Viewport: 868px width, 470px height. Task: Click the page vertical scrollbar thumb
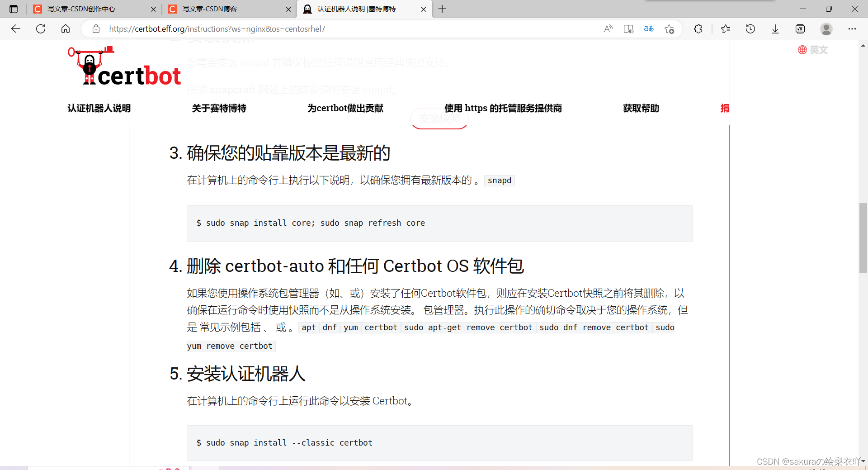pyautogui.click(x=863, y=238)
